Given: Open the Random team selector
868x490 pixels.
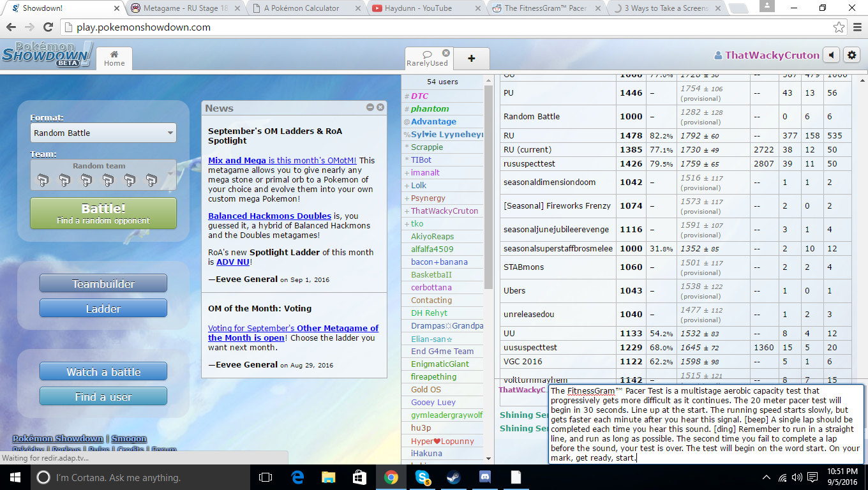Looking at the screenshot, I should coord(103,175).
